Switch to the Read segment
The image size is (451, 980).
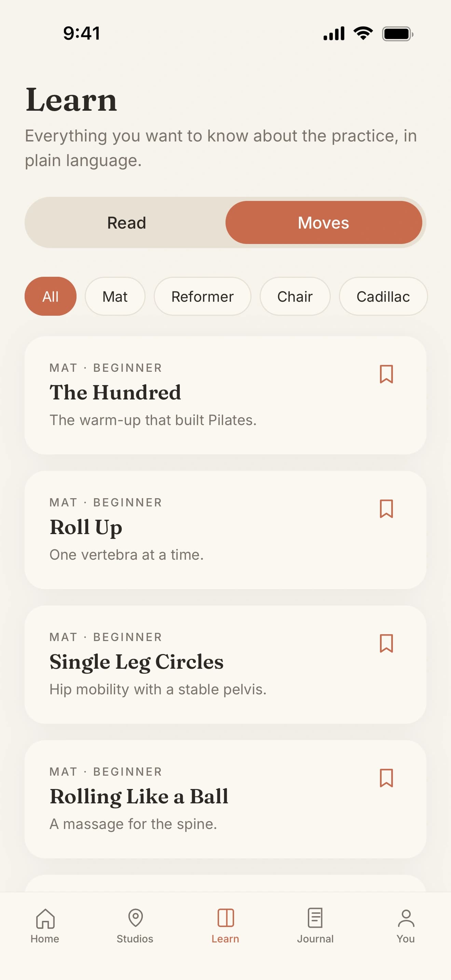126,222
